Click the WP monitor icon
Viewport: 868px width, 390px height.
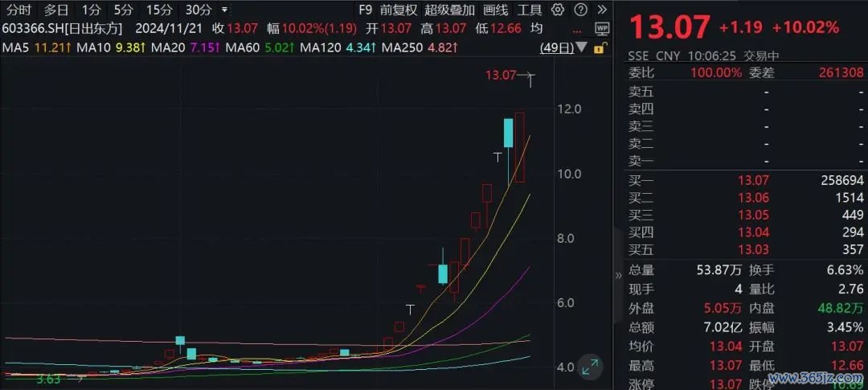[x=601, y=28]
